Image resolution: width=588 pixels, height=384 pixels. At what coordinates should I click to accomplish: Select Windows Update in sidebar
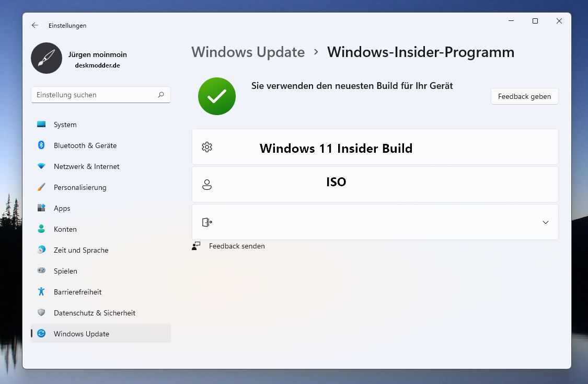tap(100, 333)
